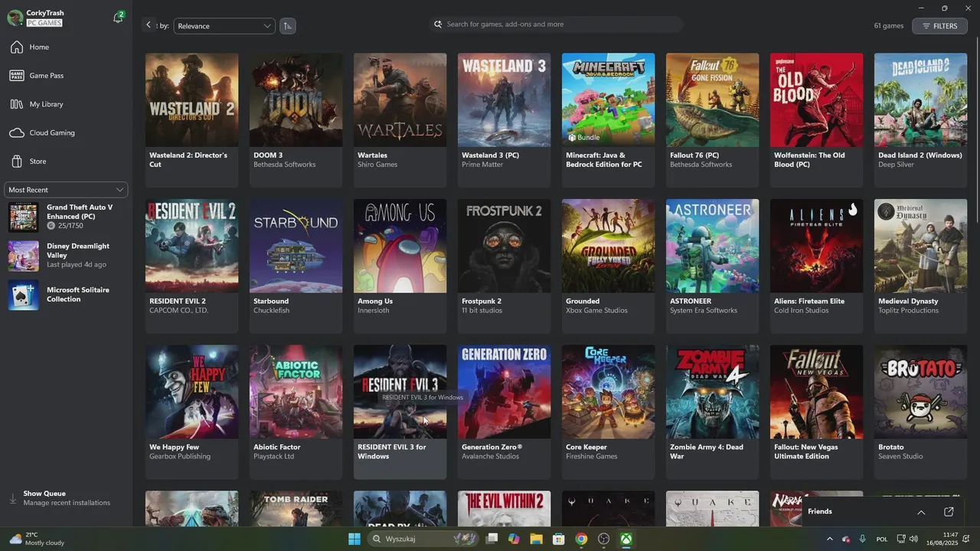Open Disney Dreamlight Valley recent entry
Image resolution: width=980 pixels, height=551 pixels.
pyautogui.click(x=66, y=256)
